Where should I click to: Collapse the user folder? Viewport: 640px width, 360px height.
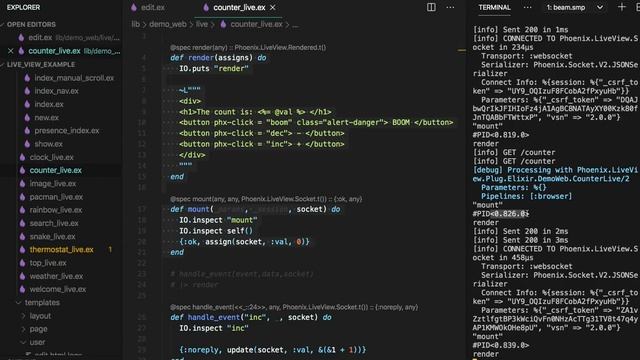tap(37, 342)
